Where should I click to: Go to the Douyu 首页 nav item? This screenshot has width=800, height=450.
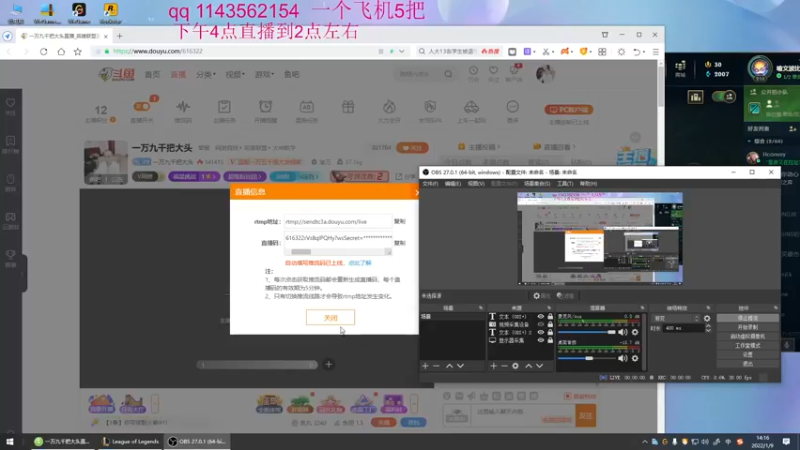(x=152, y=74)
